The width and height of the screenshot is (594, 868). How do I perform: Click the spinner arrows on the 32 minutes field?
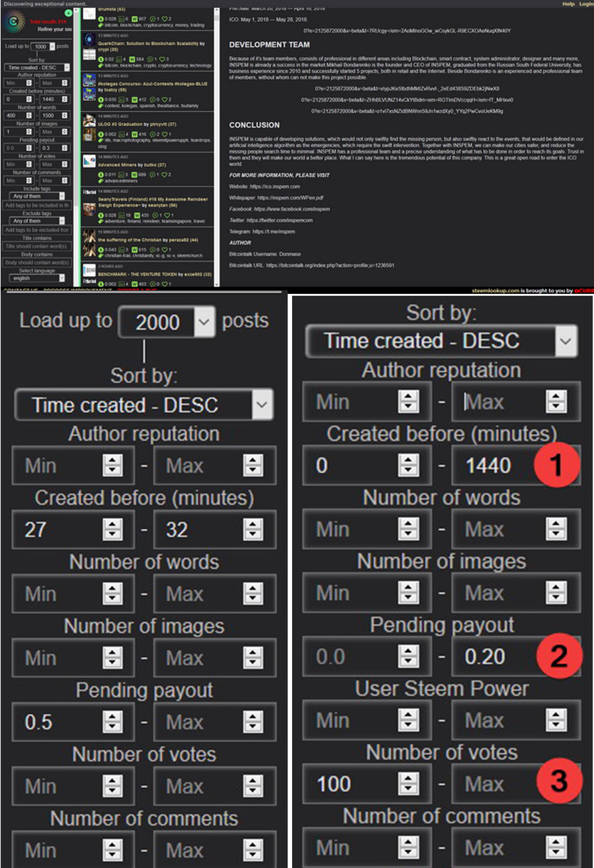click(x=252, y=530)
